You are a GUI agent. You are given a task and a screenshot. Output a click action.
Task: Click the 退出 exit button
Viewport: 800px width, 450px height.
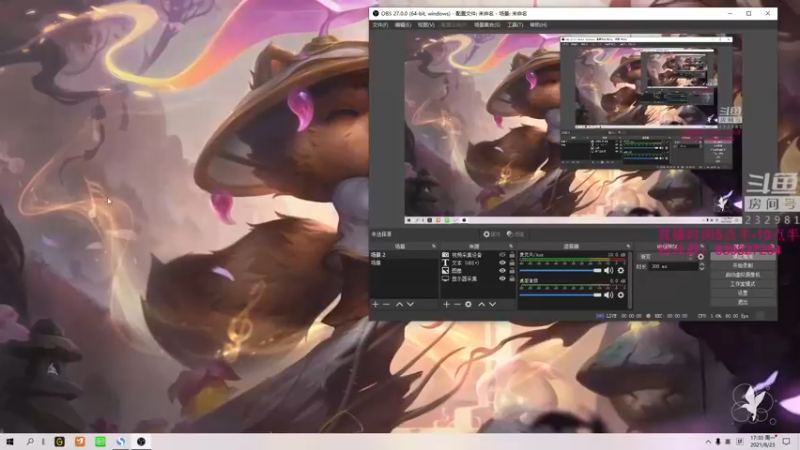[x=742, y=303]
